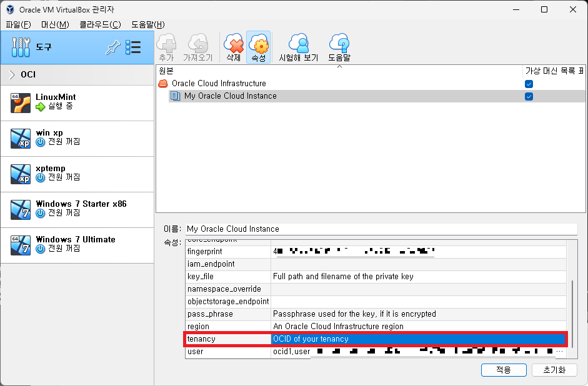Click the pin icon in Tools row
The height and width of the screenshot is (386, 588).
click(112, 47)
